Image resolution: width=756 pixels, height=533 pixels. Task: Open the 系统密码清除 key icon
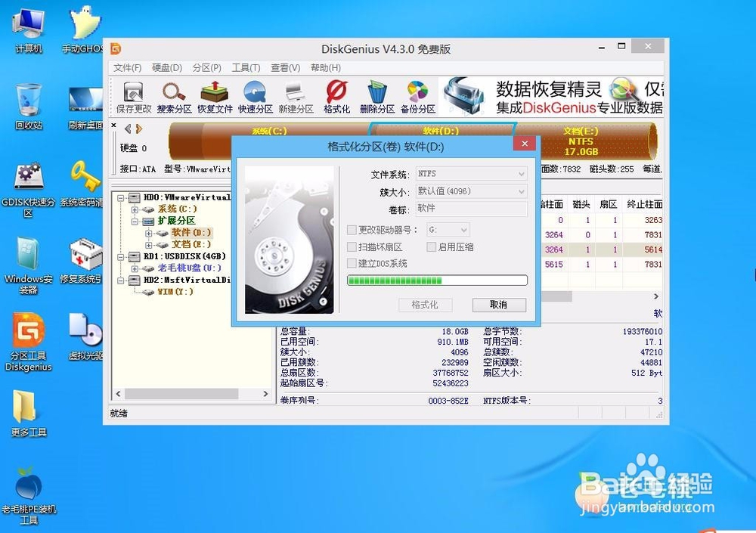tap(83, 183)
